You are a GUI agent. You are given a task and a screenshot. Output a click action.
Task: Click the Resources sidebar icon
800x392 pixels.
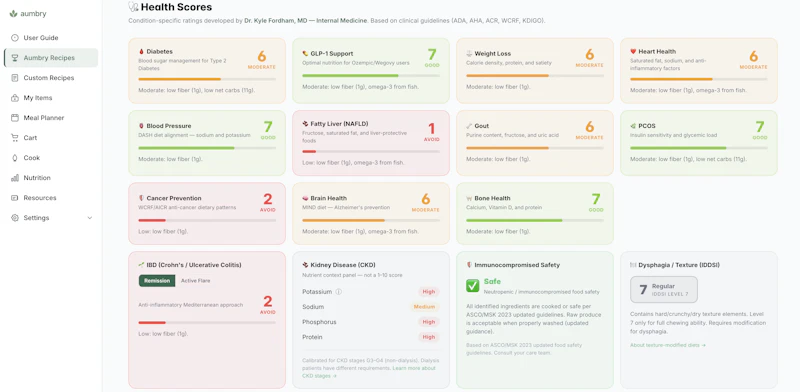(15, 198)
